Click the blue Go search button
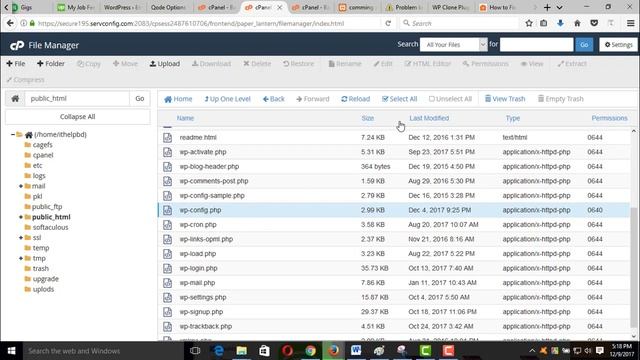 tap(584, 44)
